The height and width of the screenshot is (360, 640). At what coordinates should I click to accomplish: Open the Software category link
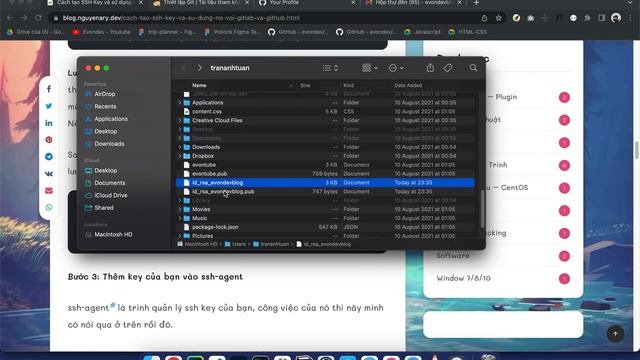[x=453, y=256]
